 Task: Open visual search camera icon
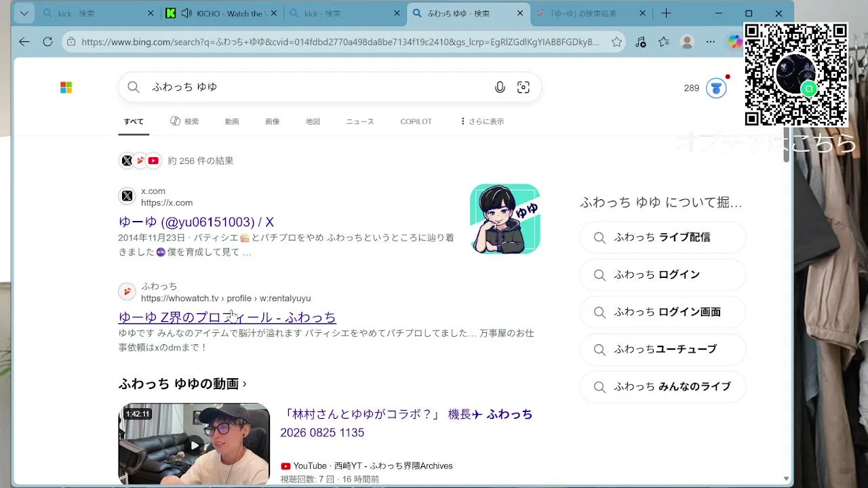[x=524, y=87]
